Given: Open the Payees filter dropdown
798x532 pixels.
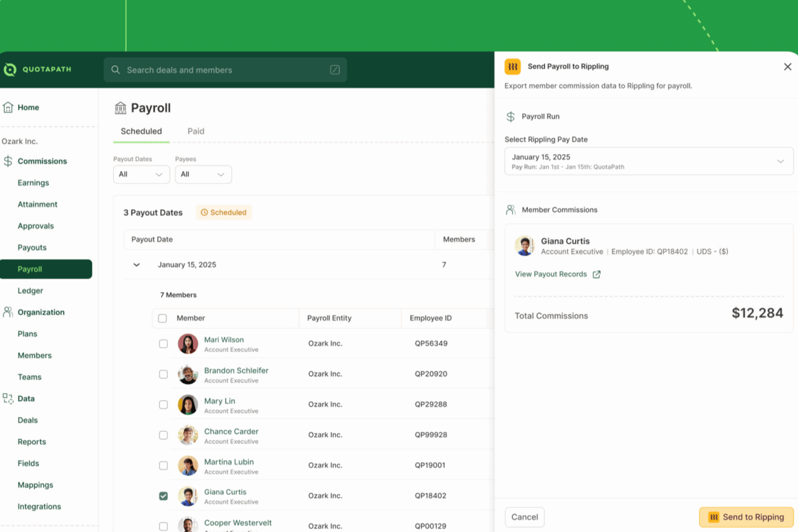Looking at the screenshot, I should coord(203,175).
